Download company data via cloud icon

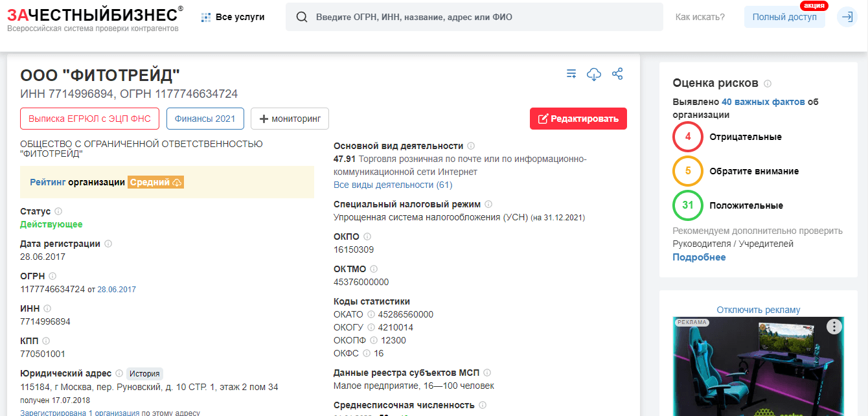594,74
